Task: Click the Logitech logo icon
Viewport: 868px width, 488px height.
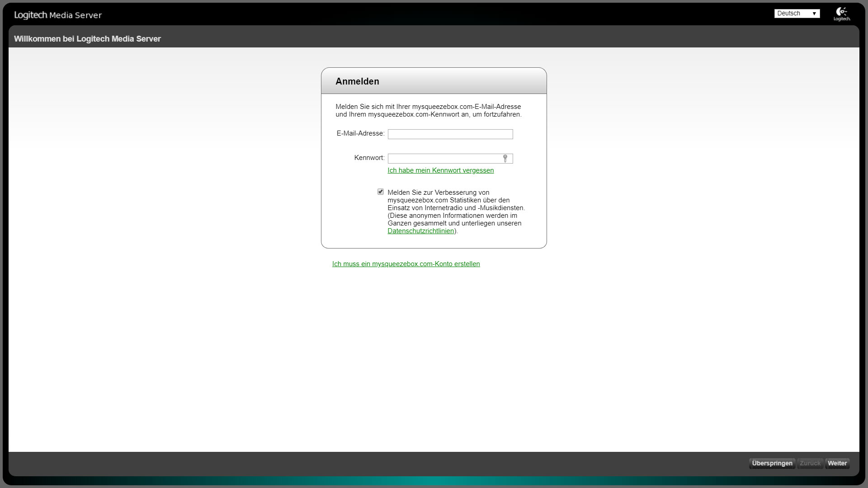Action: [x=842, y=14]
